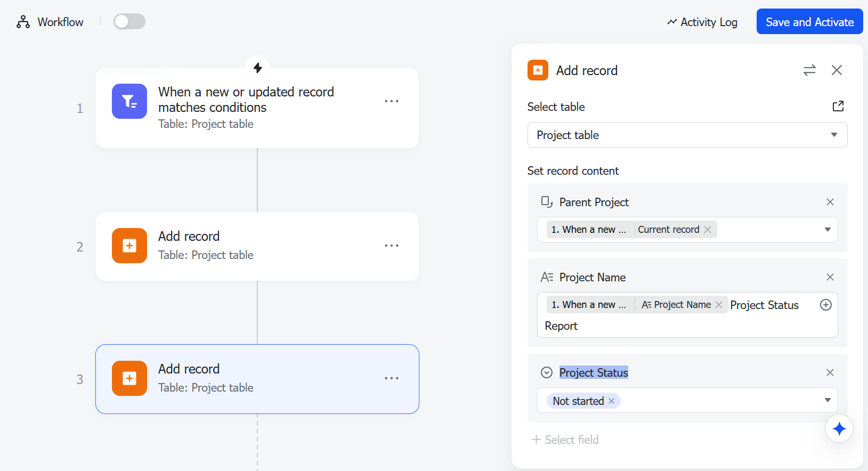Expand the Parent Project value dropdown

[828, 230]
